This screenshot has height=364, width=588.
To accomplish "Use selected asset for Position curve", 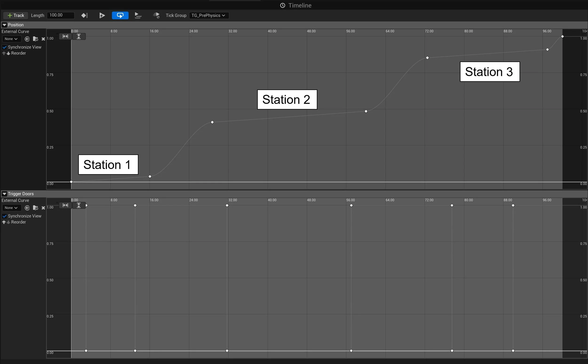I will coord(27,39).
